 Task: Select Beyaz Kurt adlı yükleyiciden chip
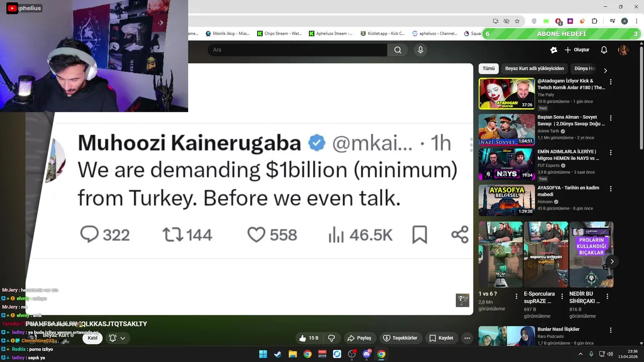pos(534,68)
